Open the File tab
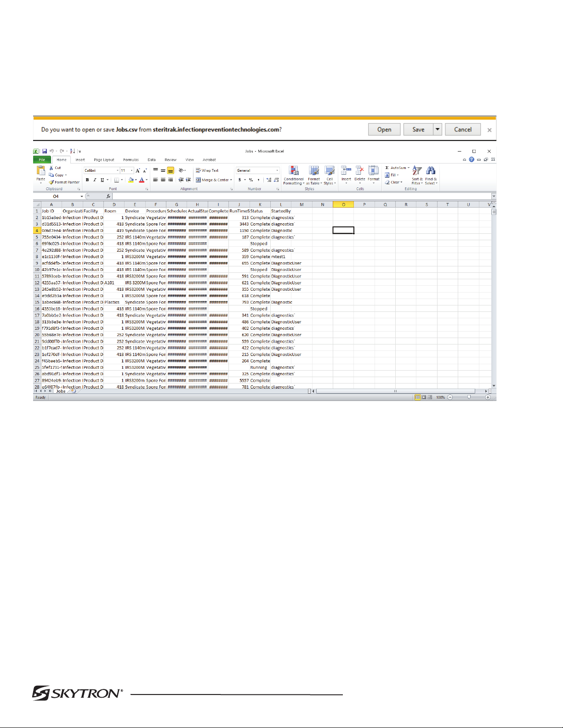 [x=42, y=160]
